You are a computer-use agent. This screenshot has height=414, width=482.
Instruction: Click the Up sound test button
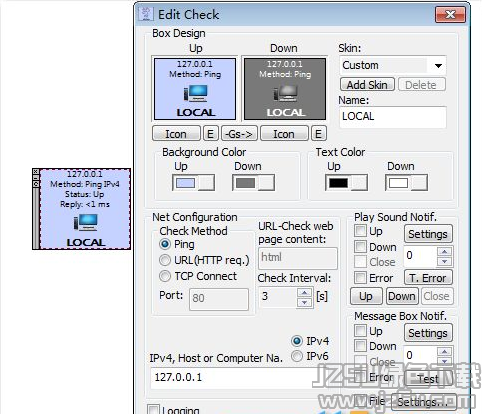click(x=366, y=296)
